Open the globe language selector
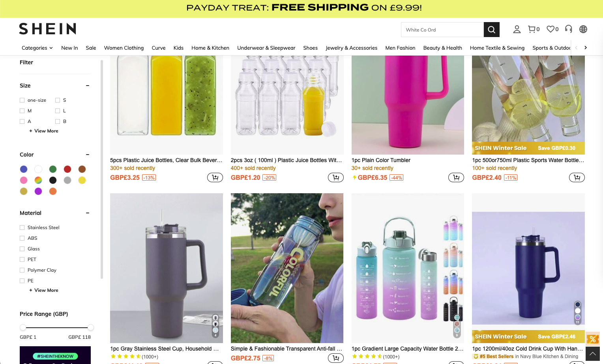The width and height of the screenshot is (603, 364). pos(583,29)
